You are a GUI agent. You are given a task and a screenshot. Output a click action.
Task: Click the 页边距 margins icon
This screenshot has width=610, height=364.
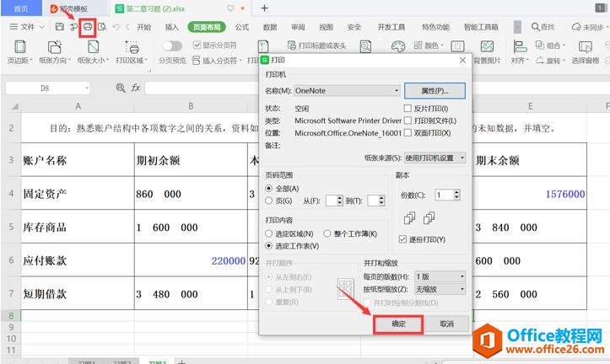[17, 46]
